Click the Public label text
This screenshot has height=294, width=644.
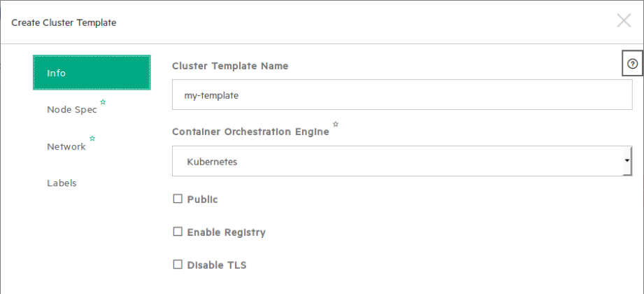pyautogui.click(x=203, y=199)
